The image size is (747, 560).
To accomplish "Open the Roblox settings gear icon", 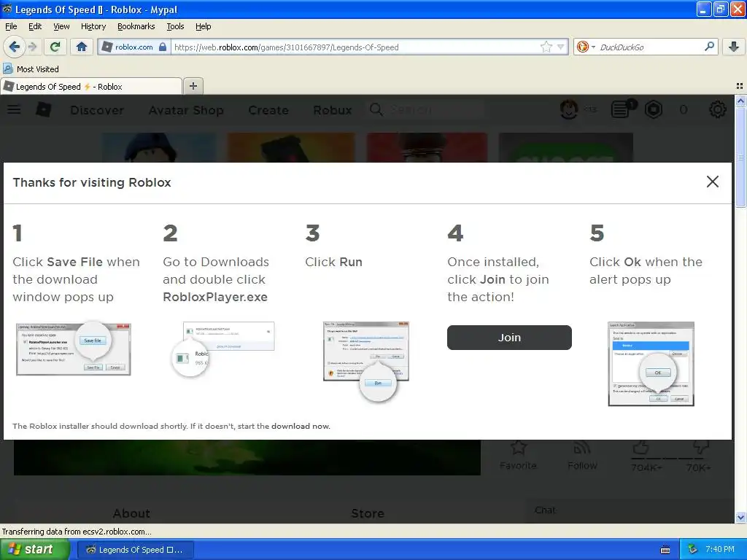I will pyautogui.click(x=718, y=109).
